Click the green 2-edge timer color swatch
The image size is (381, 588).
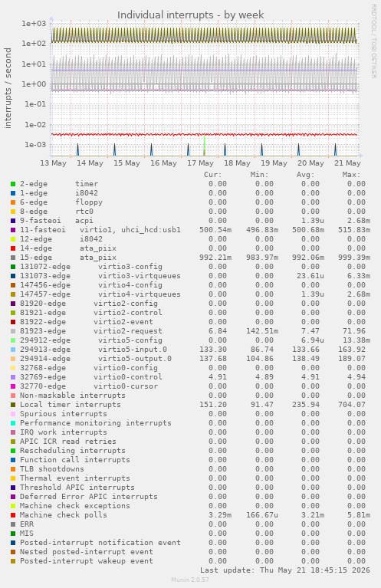tap(13, 184)
